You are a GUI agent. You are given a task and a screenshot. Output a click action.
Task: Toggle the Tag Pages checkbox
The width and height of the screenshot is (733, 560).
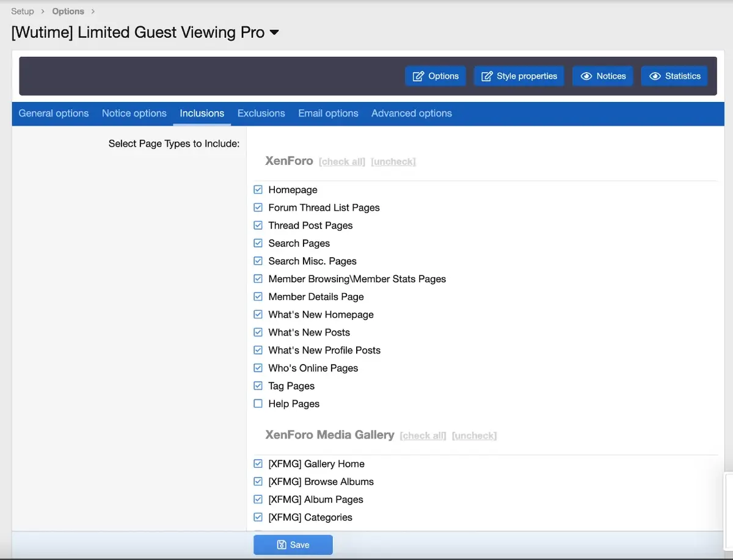click(258, 386)
